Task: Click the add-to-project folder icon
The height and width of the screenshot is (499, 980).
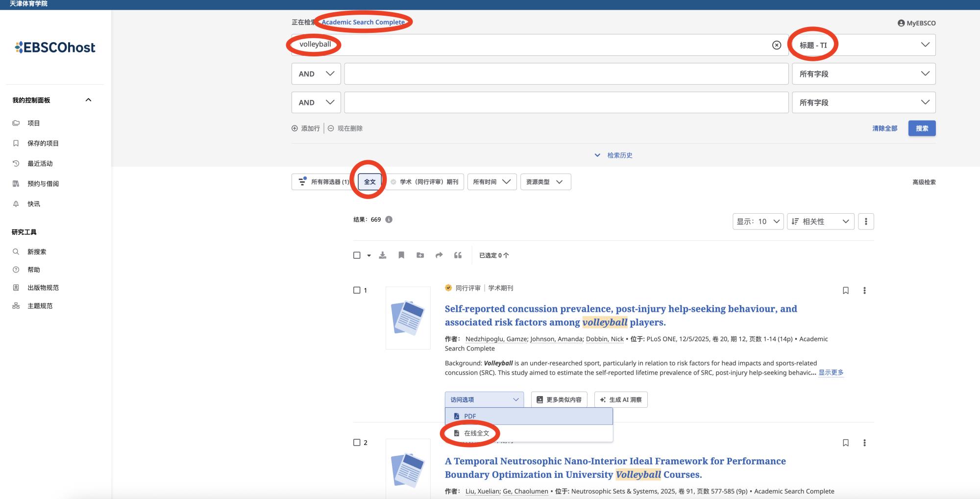Action: (420, 255)
